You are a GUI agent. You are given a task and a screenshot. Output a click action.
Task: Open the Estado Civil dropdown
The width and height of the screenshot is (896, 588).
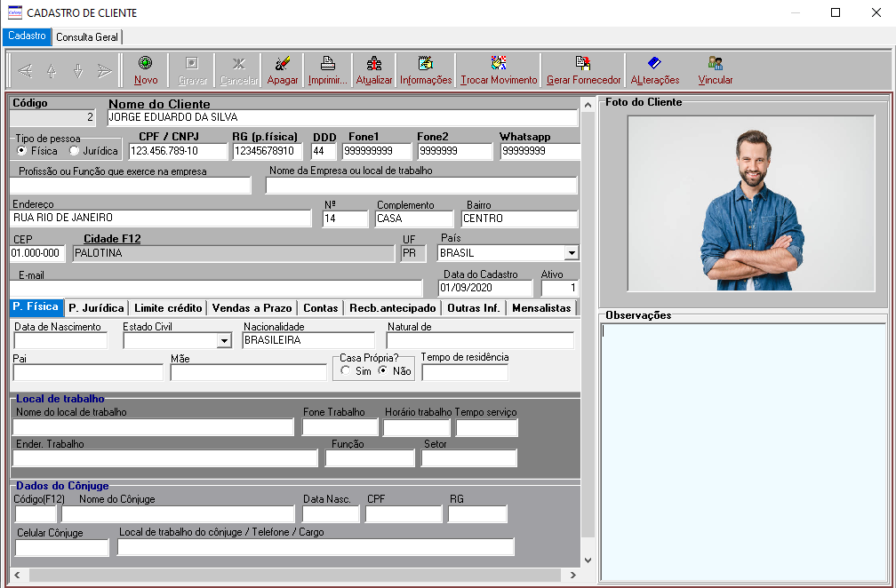pyautogui.click(x=223, y=340)
